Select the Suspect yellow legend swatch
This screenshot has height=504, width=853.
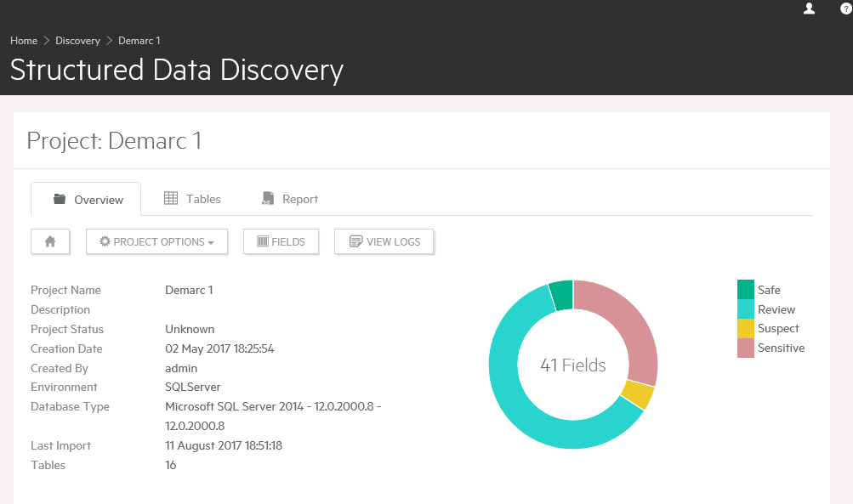tap(745, 329)
